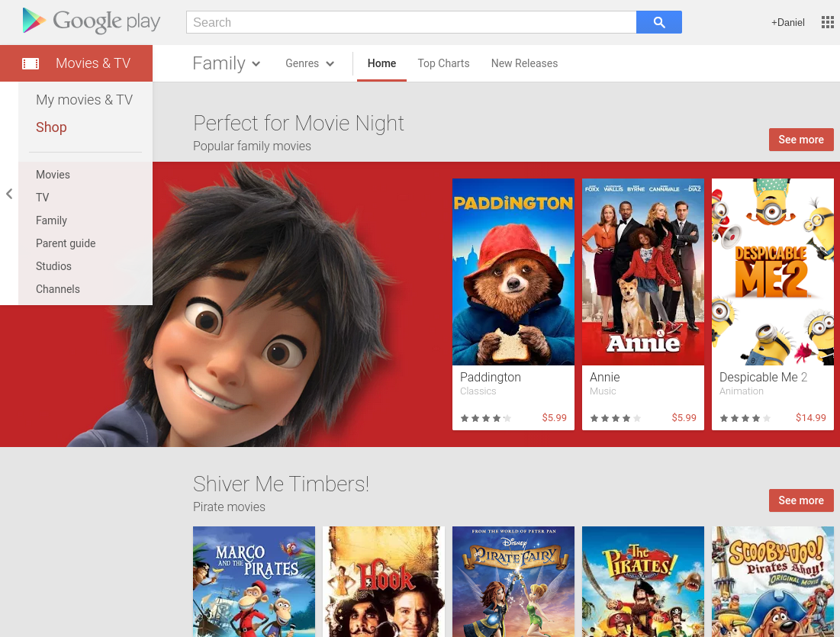Viewport: 840px width, 637px height.
Task: Click the Classics genre under Paddington
Action: pos(478,391)
